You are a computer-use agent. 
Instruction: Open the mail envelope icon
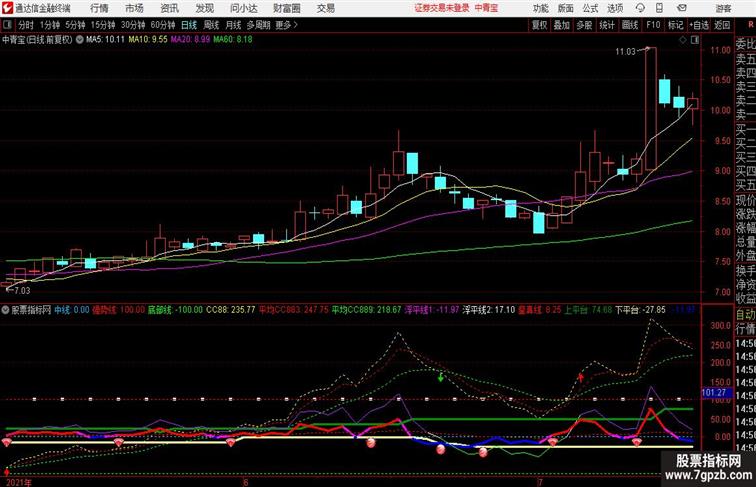tap(682, 8)
